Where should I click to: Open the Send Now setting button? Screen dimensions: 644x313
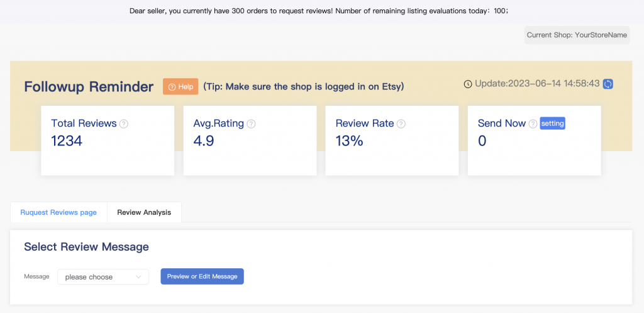tap(553, 124)
